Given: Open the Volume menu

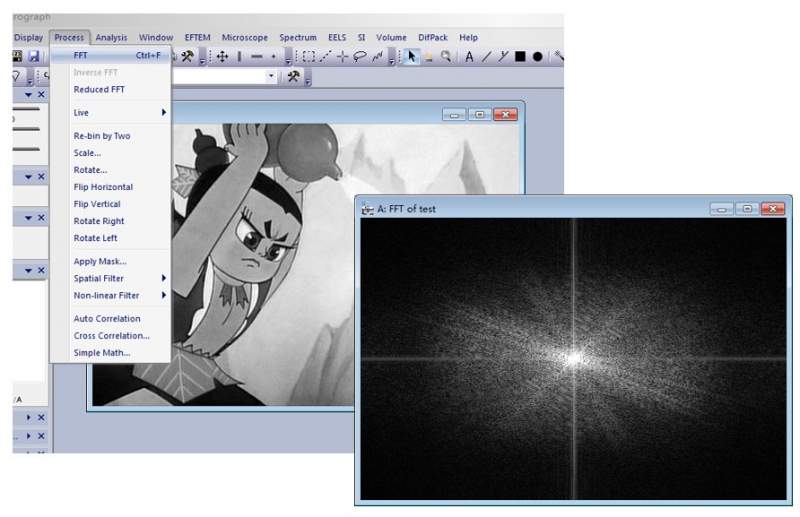Looking at the screenshot, I should pyautogui.click(x=391, y=37).
